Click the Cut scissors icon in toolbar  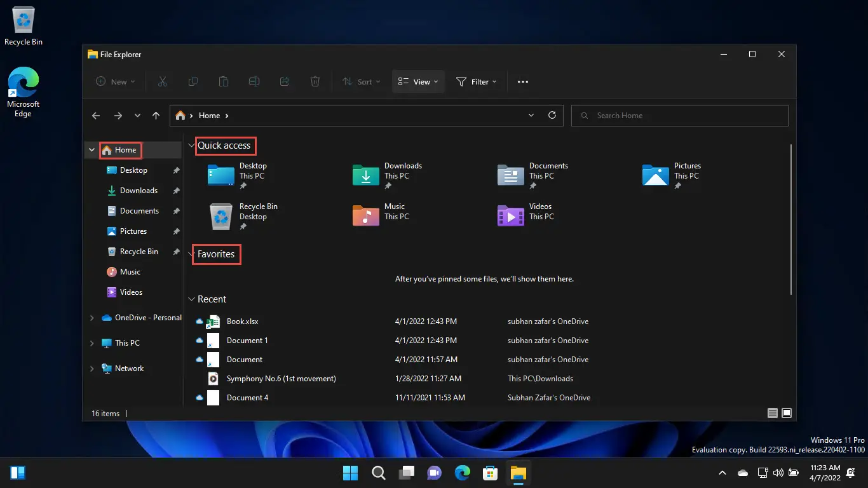(x=162, y=81)
